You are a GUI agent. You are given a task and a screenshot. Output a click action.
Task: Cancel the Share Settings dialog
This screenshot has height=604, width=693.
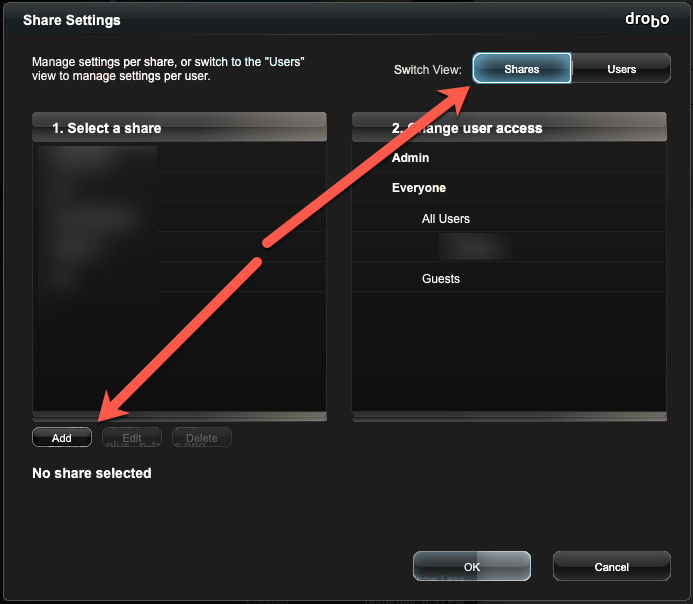[612, 566]
